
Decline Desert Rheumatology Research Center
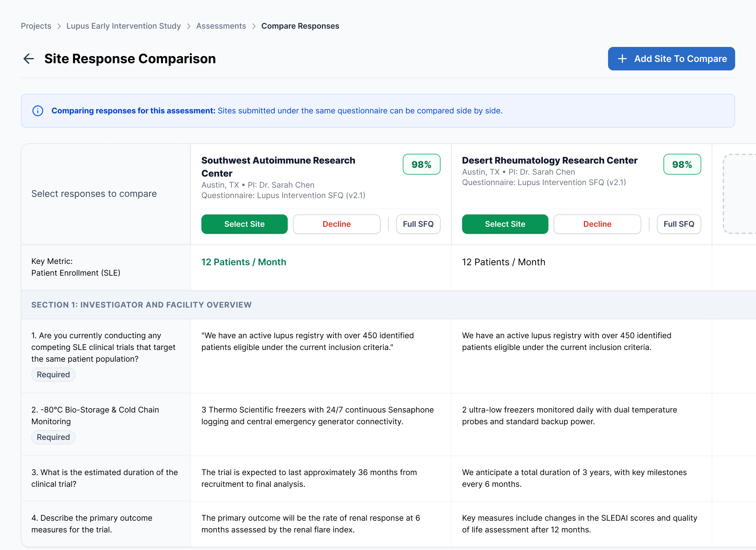tap(597, 224)
